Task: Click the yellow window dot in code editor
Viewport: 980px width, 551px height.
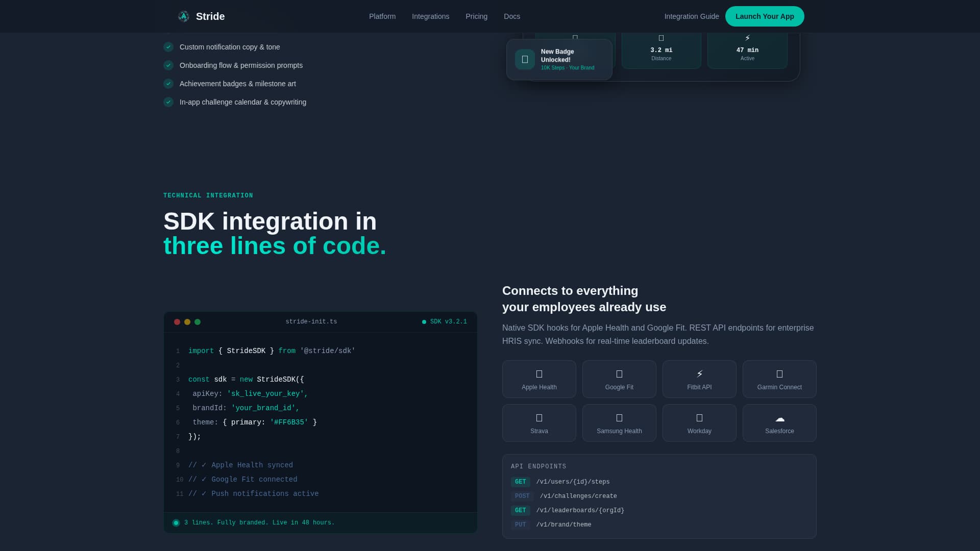Action: coord(187,322)
